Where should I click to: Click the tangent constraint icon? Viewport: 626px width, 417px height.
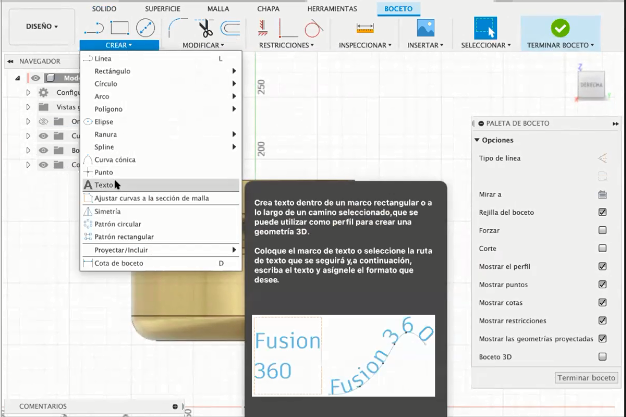[x=313, y=28]
